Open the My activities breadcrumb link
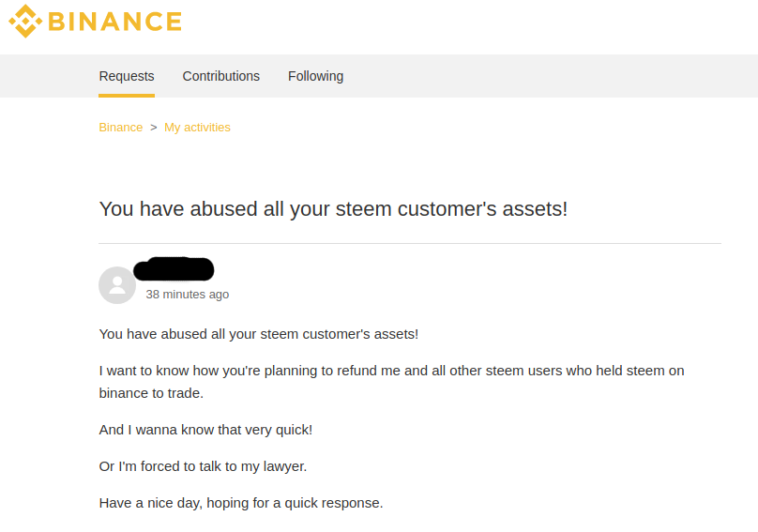Viewport: 758px width, 532px height. pyautogui.click(x=197, y=128)
